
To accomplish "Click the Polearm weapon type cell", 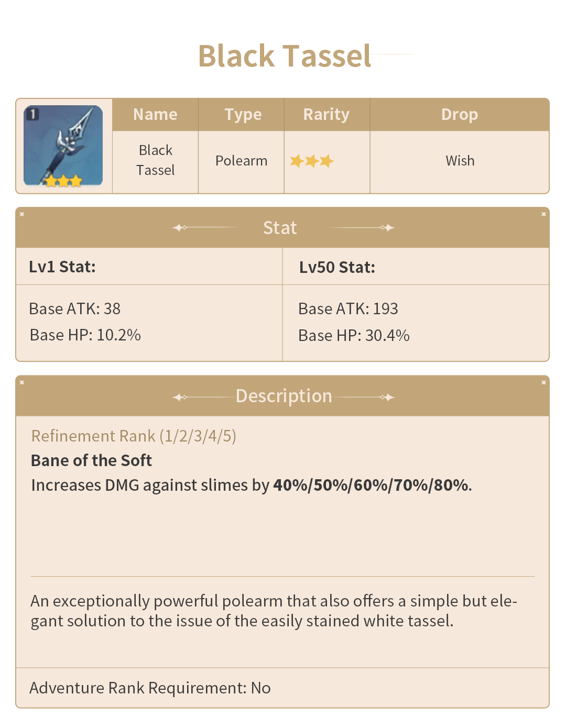I will [x=241, y=161].
